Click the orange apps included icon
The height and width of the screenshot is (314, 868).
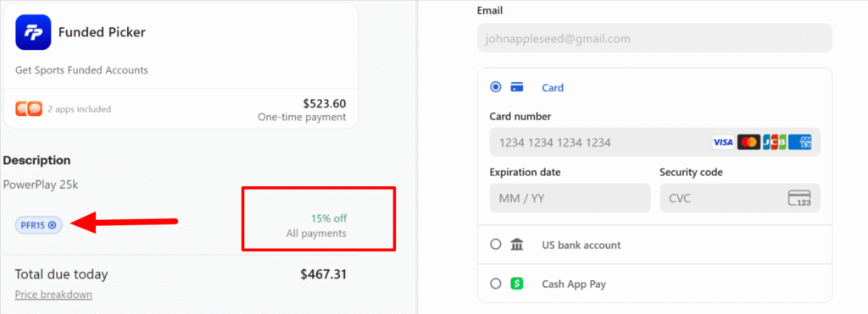[29, 109]
